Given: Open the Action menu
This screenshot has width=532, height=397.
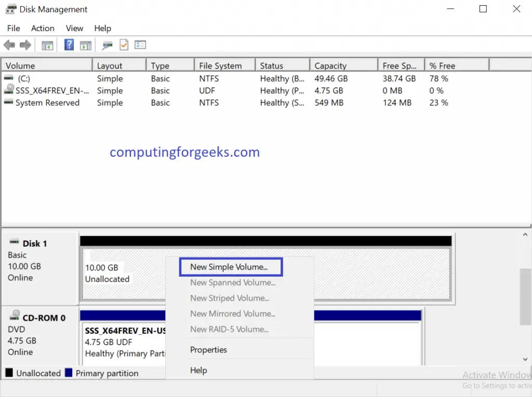Looking at the screenshot, I should [x=43, y=28].
